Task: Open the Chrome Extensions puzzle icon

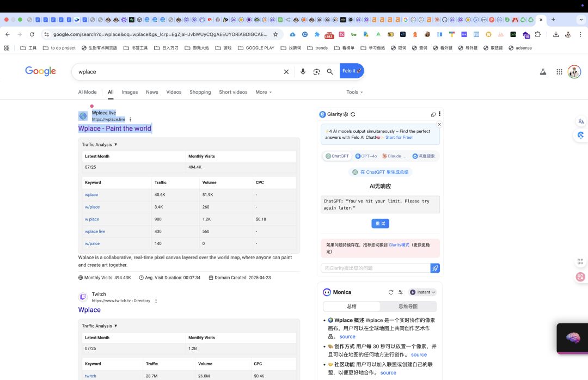Action: [538, 34]
